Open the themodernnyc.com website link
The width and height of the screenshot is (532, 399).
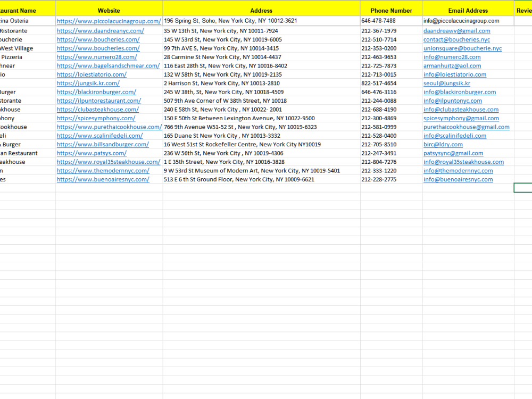(x=103, y=171)
